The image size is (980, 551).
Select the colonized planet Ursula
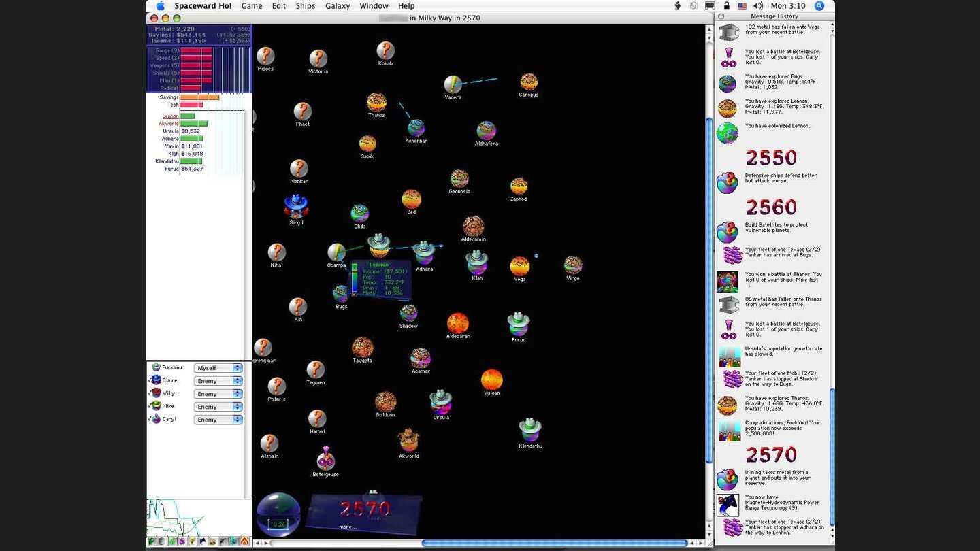coord(440,401)
